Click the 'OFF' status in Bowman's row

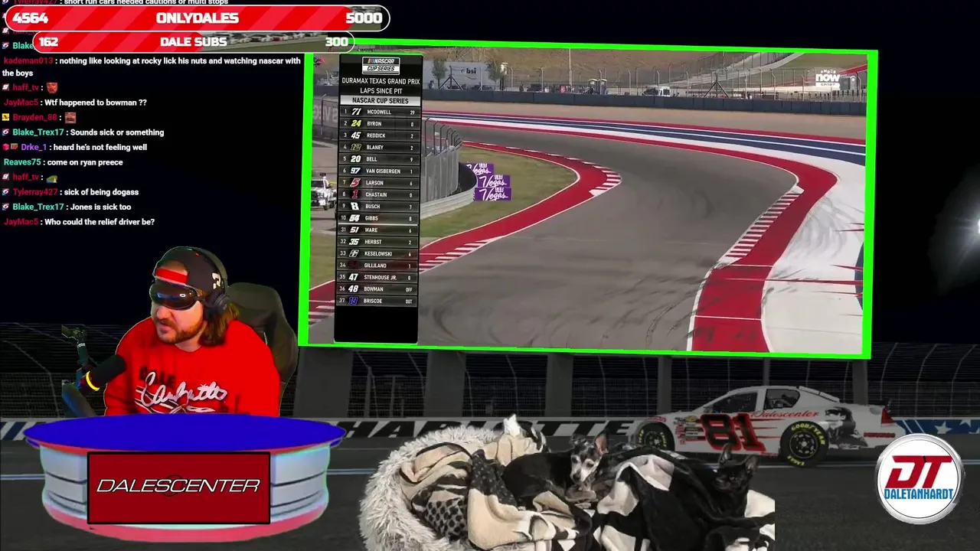(x=409, y=289)
